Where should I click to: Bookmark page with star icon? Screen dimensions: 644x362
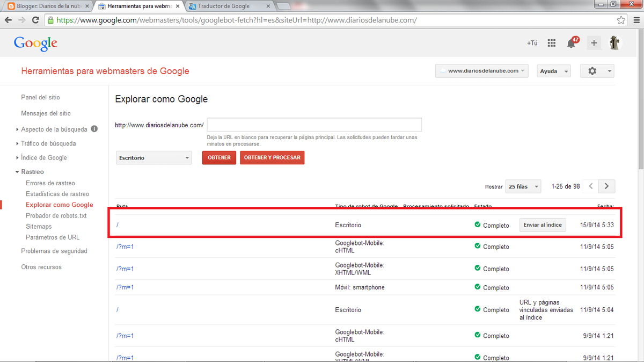(x=621, y=20)
